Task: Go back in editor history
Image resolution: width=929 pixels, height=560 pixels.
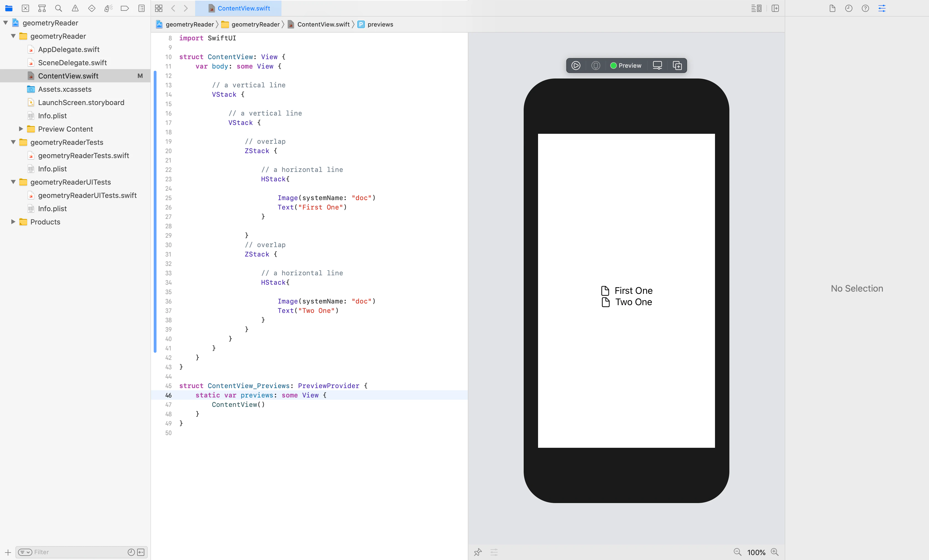Action: tap(173, 8)
